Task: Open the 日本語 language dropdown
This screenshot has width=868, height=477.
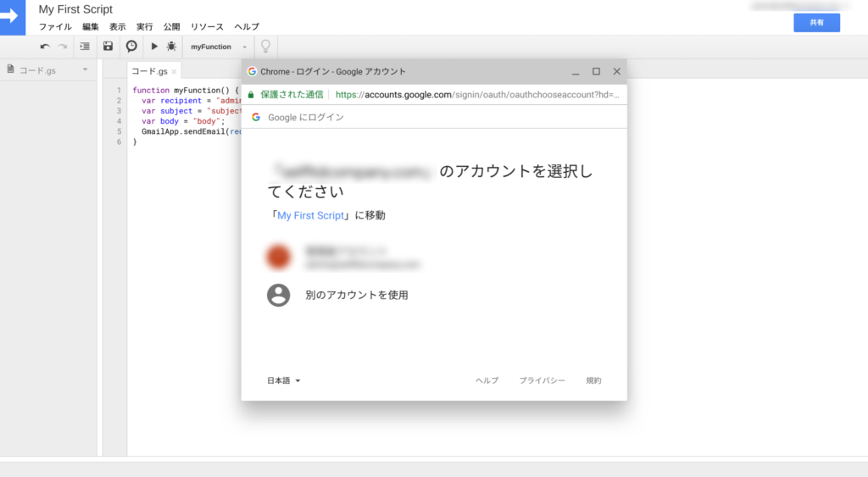Action: (283, 380)
